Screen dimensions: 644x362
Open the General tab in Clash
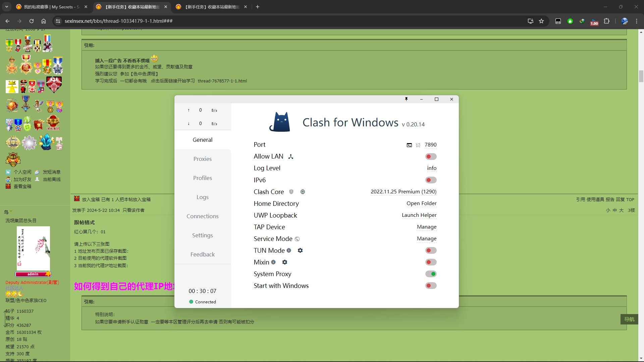click(203, 140)
